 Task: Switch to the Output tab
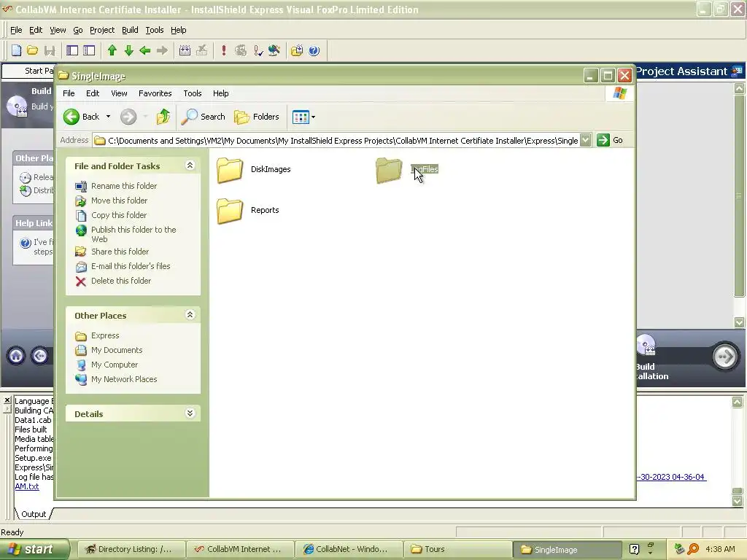34,514
